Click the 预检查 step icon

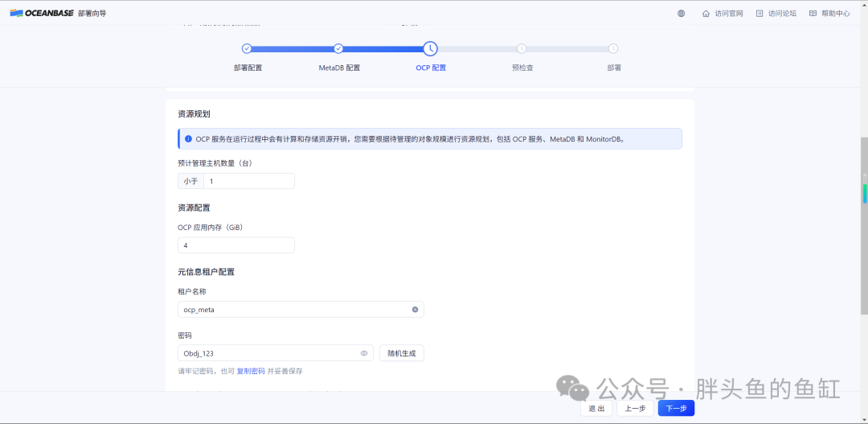[x=522, y=49]
